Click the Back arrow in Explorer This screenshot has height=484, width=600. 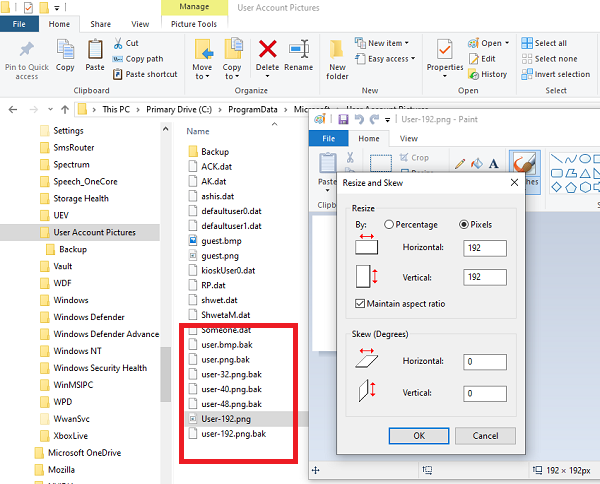(x=13, y=110)
